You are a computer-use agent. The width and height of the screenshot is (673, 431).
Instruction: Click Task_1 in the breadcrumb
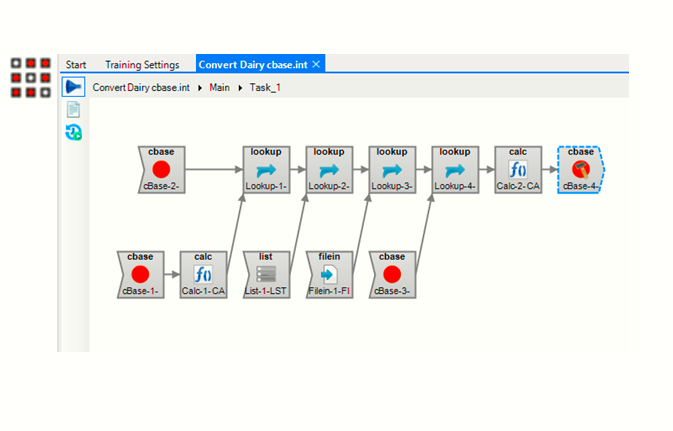pos(265,88)
